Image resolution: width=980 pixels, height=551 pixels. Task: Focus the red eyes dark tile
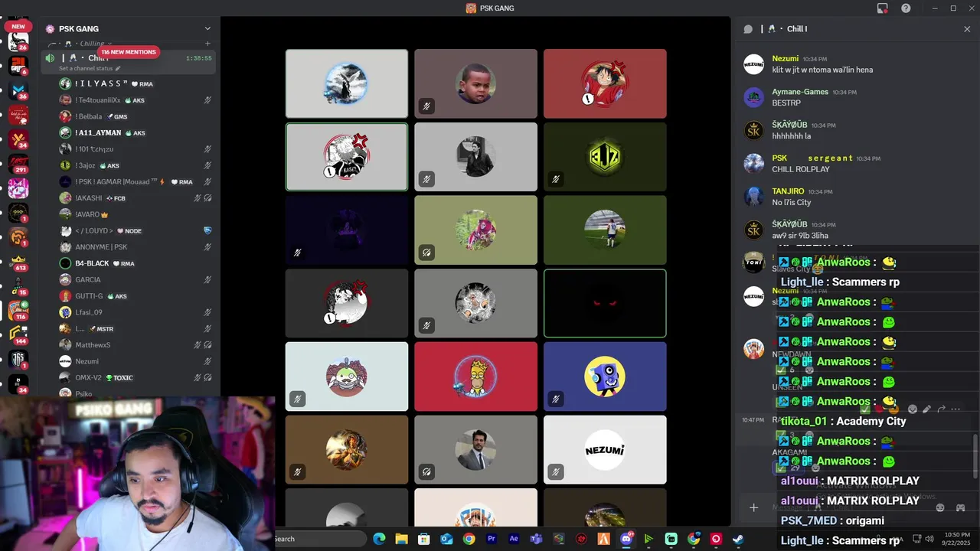(605, 303)
